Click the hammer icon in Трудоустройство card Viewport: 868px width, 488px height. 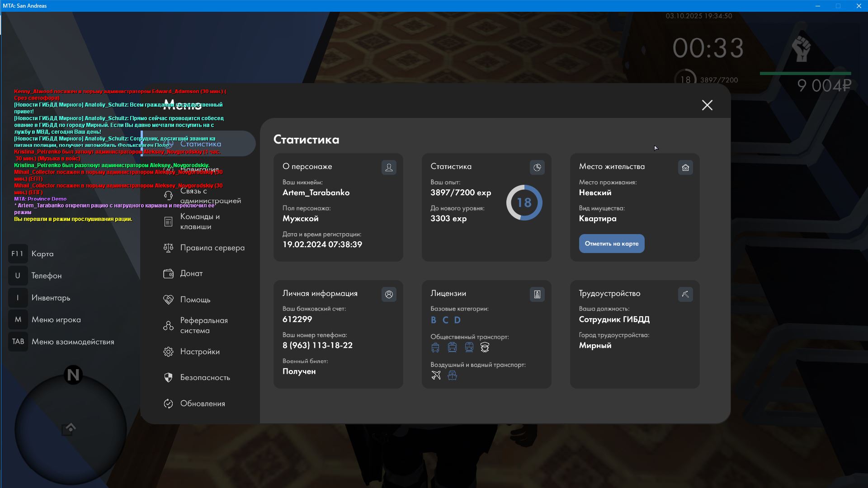click(685, 295)
